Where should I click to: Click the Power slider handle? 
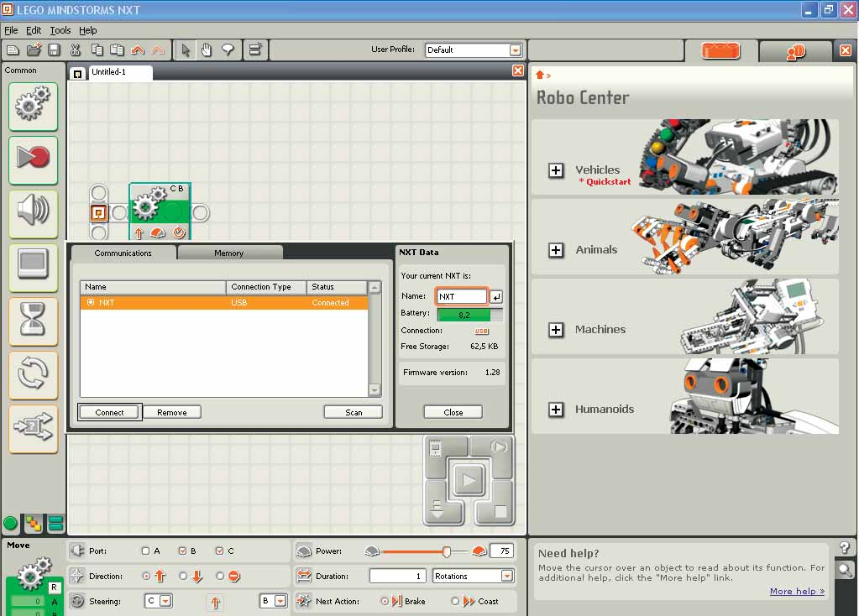(447, 551)
